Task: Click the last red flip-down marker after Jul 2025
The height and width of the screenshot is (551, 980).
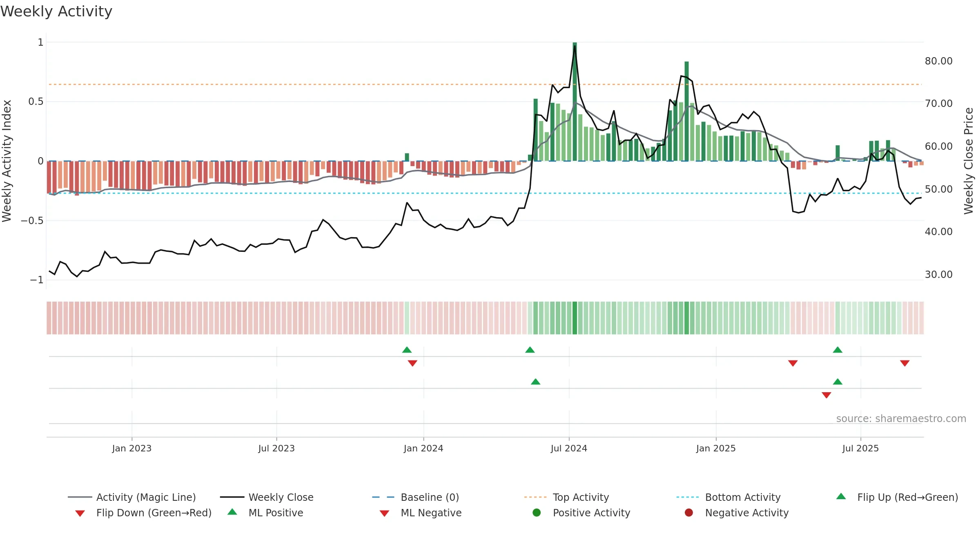Action: (905, 363)
